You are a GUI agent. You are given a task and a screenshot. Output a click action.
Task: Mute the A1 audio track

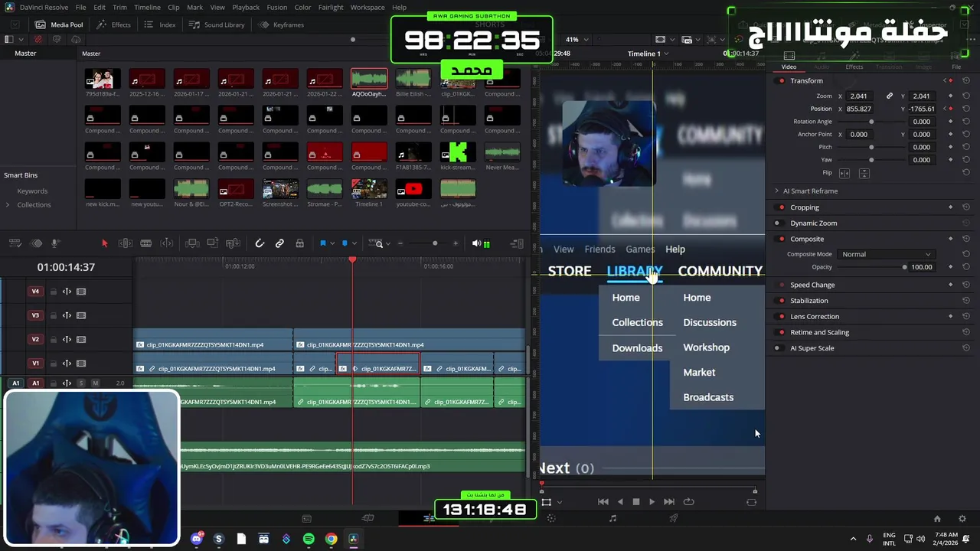pyautogui.click(x=95, y=383)
